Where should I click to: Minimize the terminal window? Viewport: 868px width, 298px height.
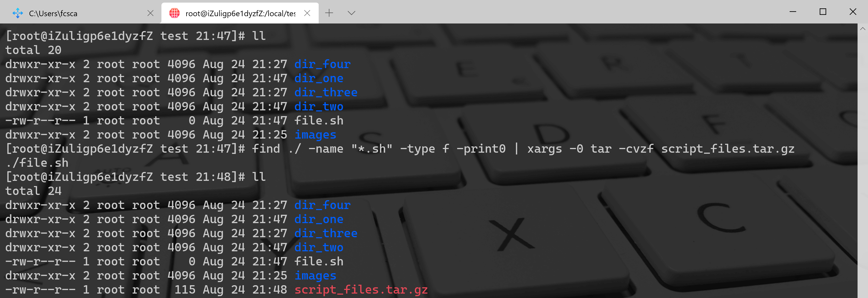point(793,12)
